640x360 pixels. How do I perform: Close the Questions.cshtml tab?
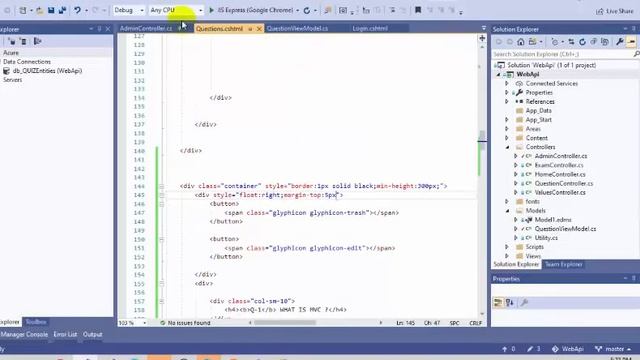click(259, 29)
